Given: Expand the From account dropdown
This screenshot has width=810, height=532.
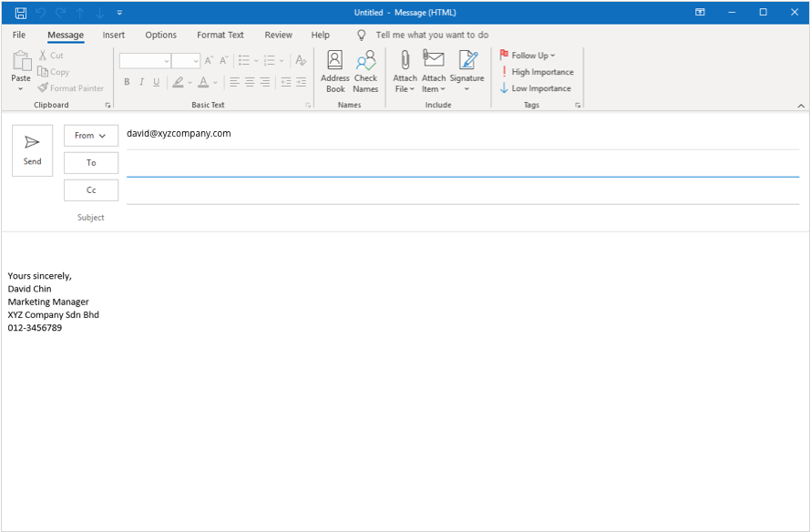Looking at the screenshot, I should coord(91,136).
